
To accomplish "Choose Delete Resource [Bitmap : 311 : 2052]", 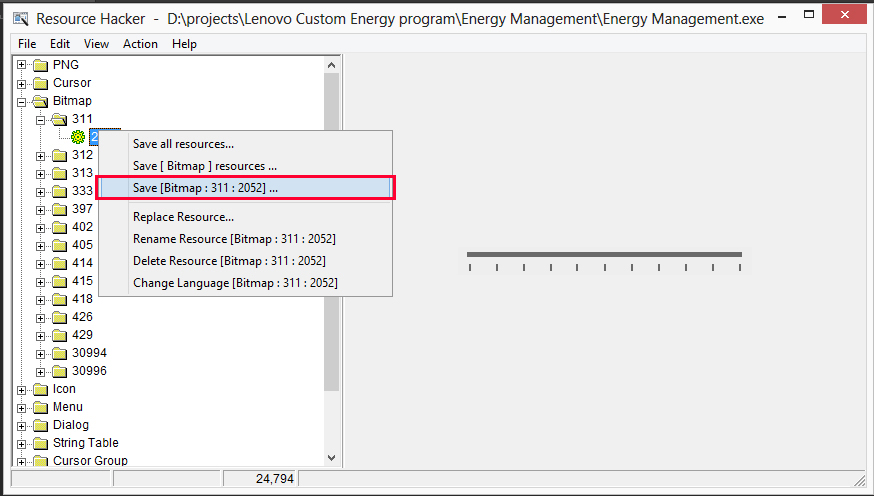I will pyautogui.click(x=246, y=261).
